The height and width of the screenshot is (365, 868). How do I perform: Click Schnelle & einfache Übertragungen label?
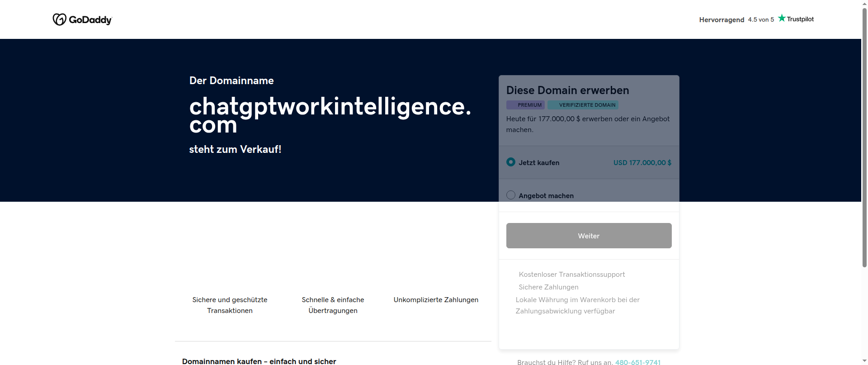coord(333,305)
